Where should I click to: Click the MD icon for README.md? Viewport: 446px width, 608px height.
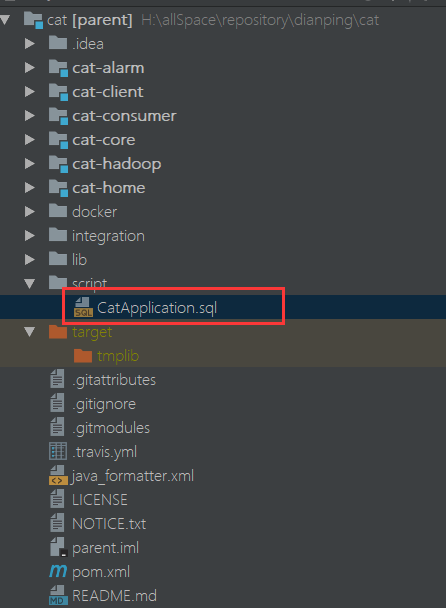pos(58,596)
